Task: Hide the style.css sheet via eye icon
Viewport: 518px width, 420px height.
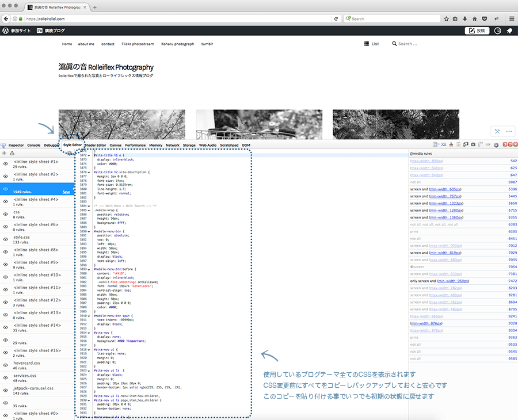Action: tap(5, 239)
